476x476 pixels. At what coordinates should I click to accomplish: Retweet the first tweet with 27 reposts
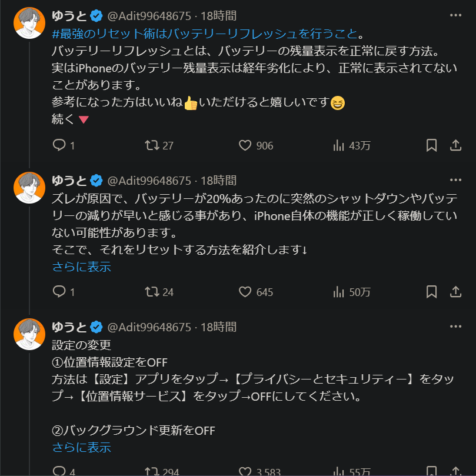[x=152, y=145]
